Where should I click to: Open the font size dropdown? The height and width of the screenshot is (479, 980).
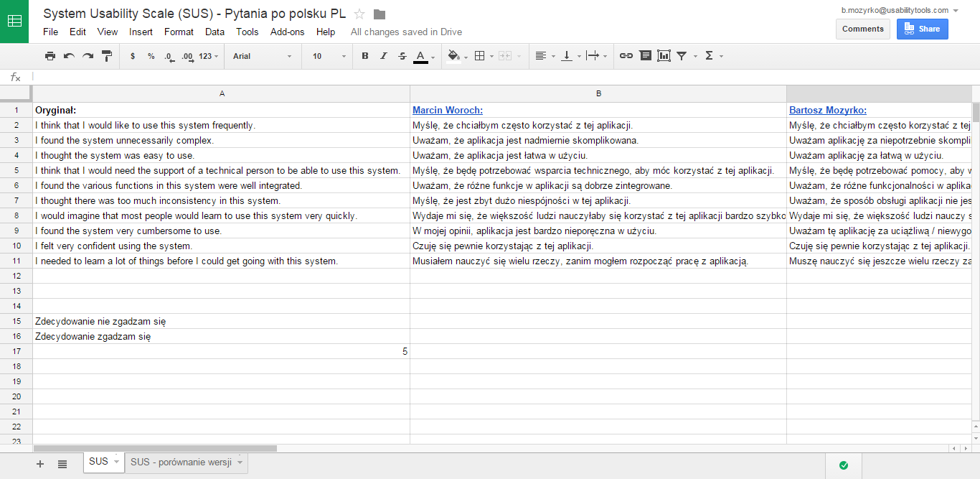pyautogui.click(x=329, y=56)
